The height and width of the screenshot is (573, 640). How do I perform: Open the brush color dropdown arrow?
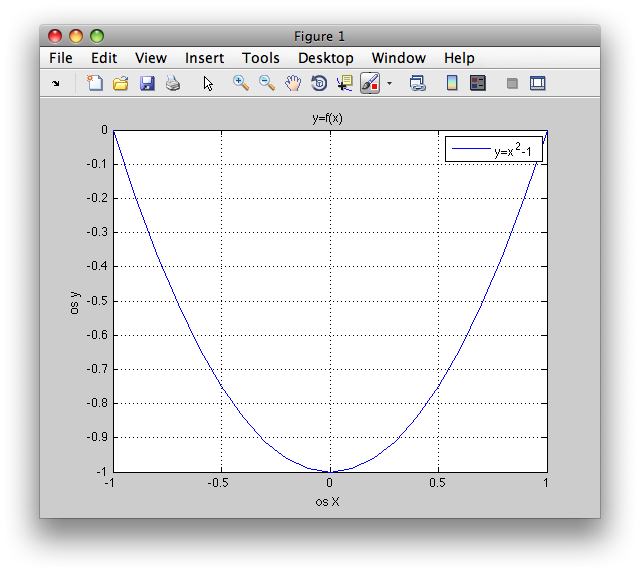tap(389, 84)
